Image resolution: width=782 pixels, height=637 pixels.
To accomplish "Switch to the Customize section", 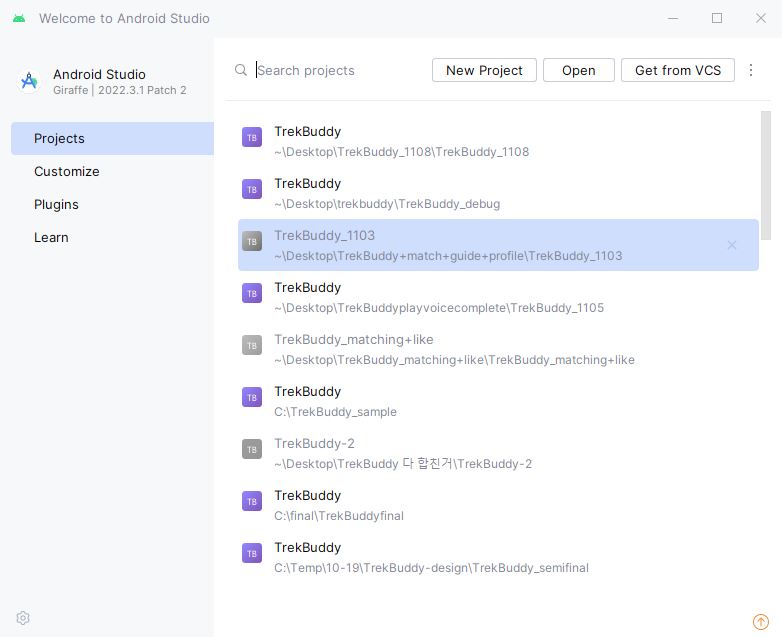I will (112, 171).
